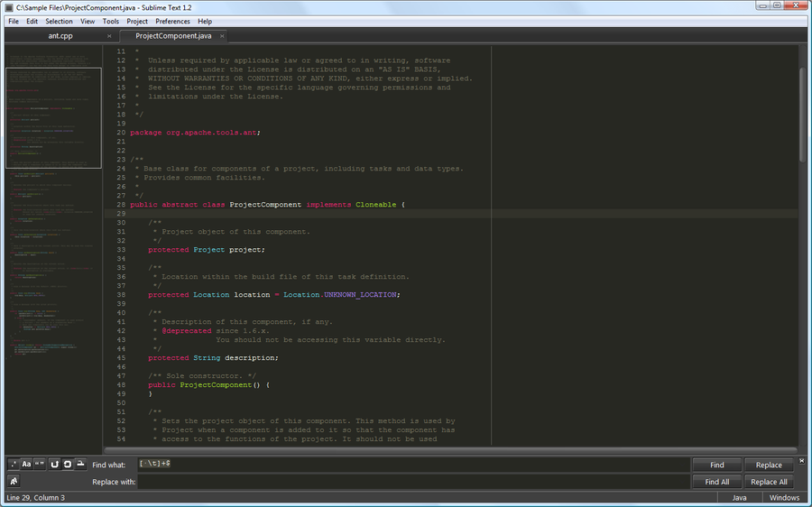Close the ant.cpp tab
The height and width of the screenshot is (507, 812).
pyautogui.click(x=109, y=36)
